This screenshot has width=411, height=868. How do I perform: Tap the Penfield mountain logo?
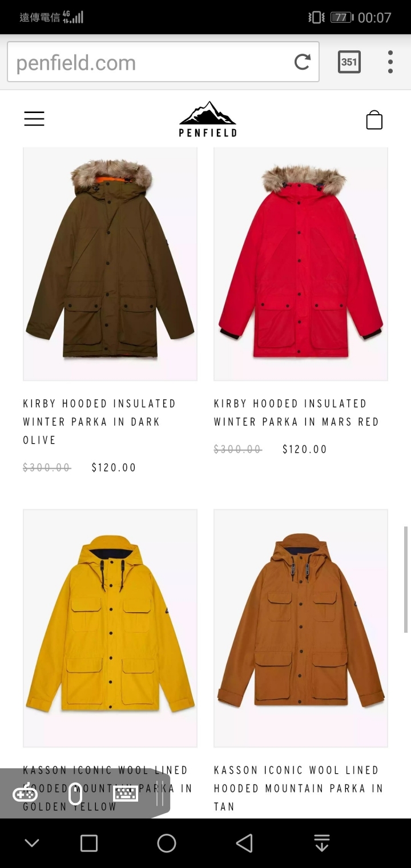(x=208, y=119)
